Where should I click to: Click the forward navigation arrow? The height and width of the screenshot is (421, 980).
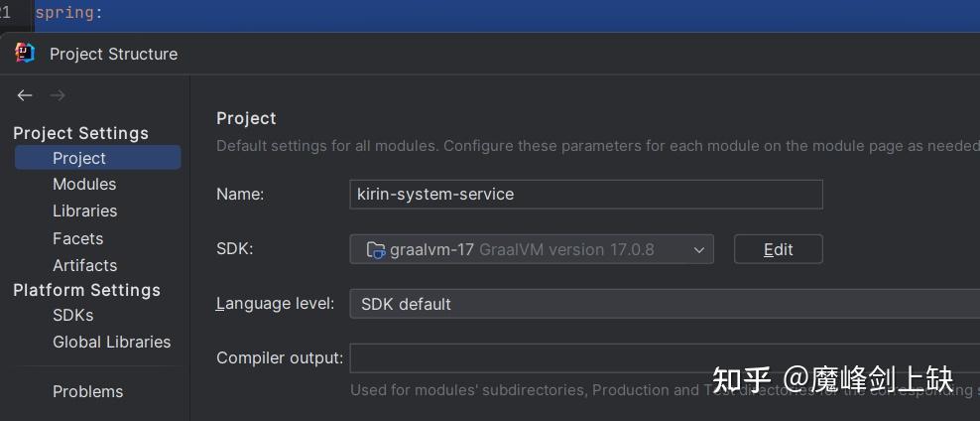click(58, 95)
